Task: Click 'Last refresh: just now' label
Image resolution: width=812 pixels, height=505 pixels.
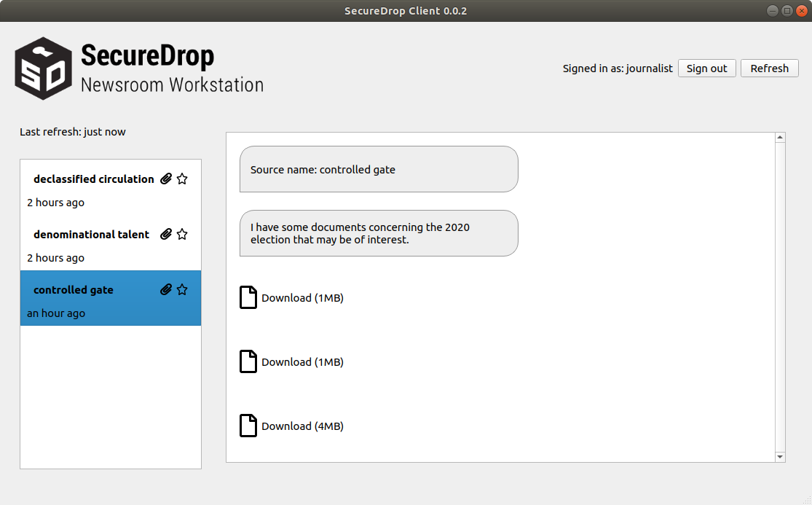Action: pos(73,132)
